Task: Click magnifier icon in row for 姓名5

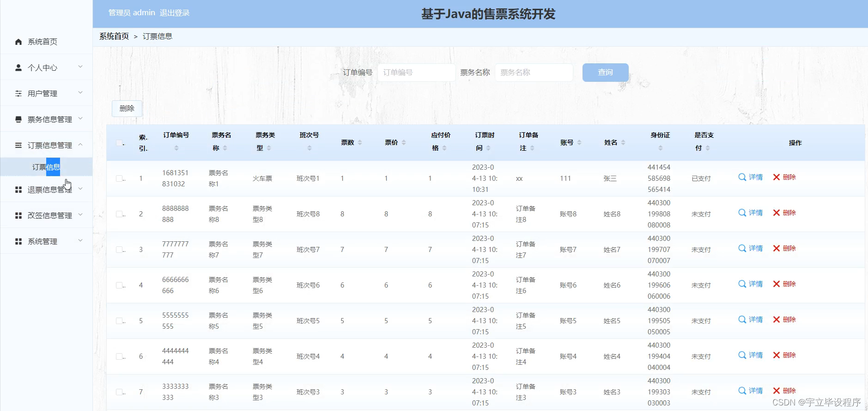Action: (x=742, y=319)
